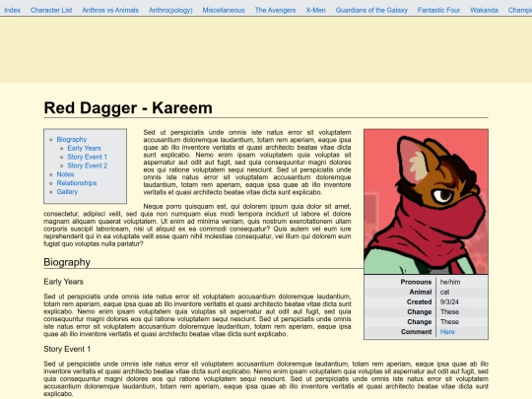
Task: Open Anthros vs Animals page
Action: click(x=110, y=10)
